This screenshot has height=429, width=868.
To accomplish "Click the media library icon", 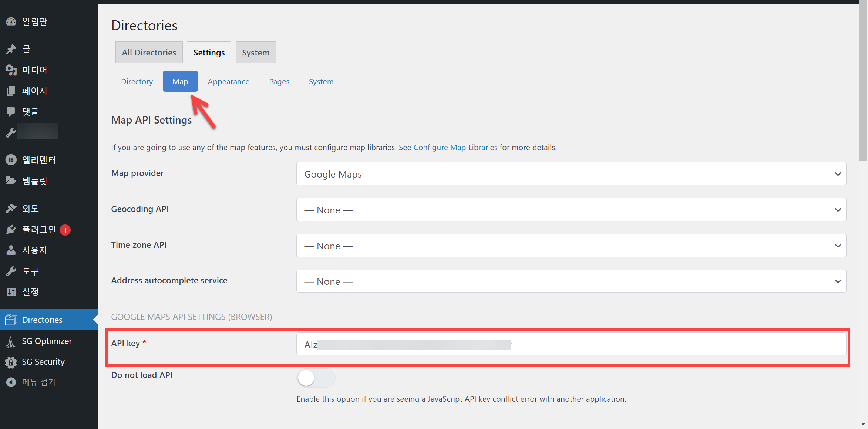I will coord(11,70).
